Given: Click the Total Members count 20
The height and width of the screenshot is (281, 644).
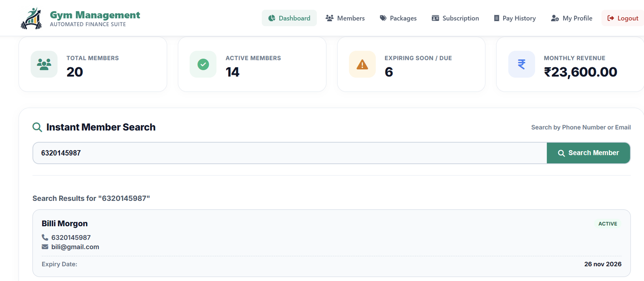Looking at the screenshot, I should 75,72.
